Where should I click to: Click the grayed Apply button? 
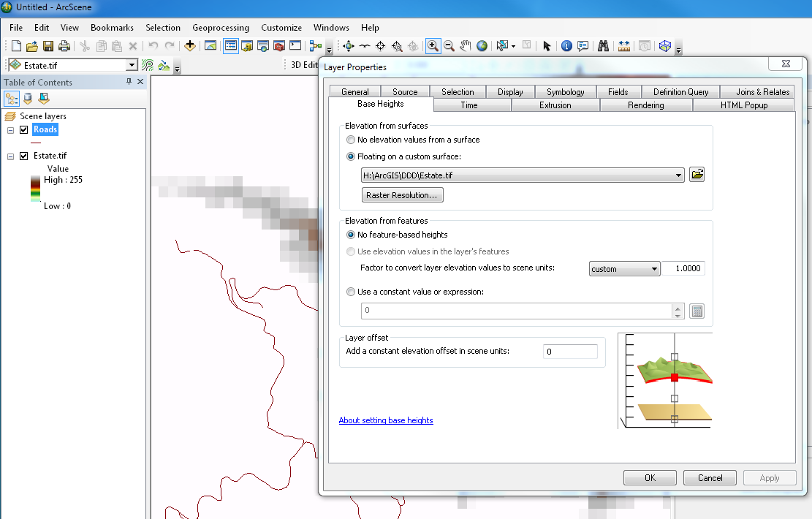coord(770,477)
